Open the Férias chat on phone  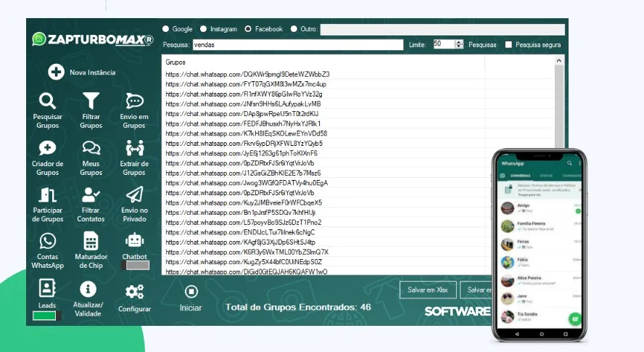pyautogui.click(x=540, y=245)
